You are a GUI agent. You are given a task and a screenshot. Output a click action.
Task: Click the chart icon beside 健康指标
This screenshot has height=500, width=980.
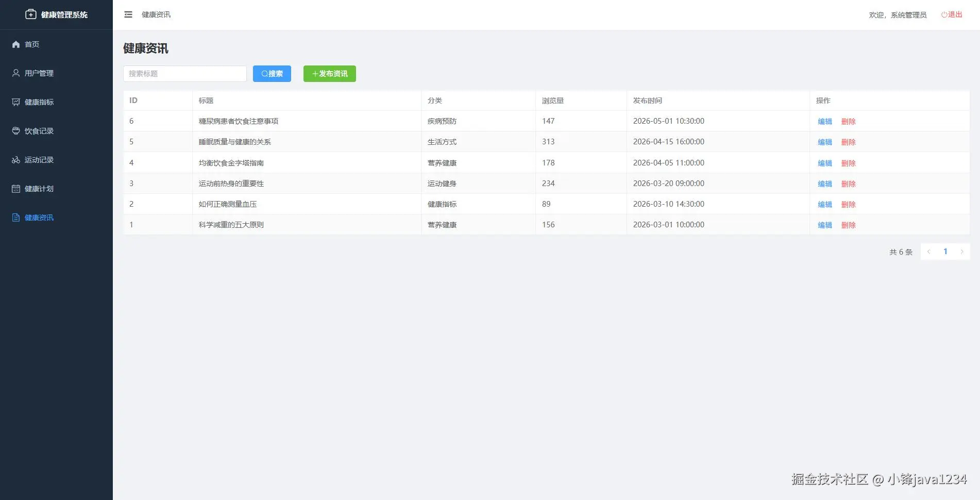[16, 102]
